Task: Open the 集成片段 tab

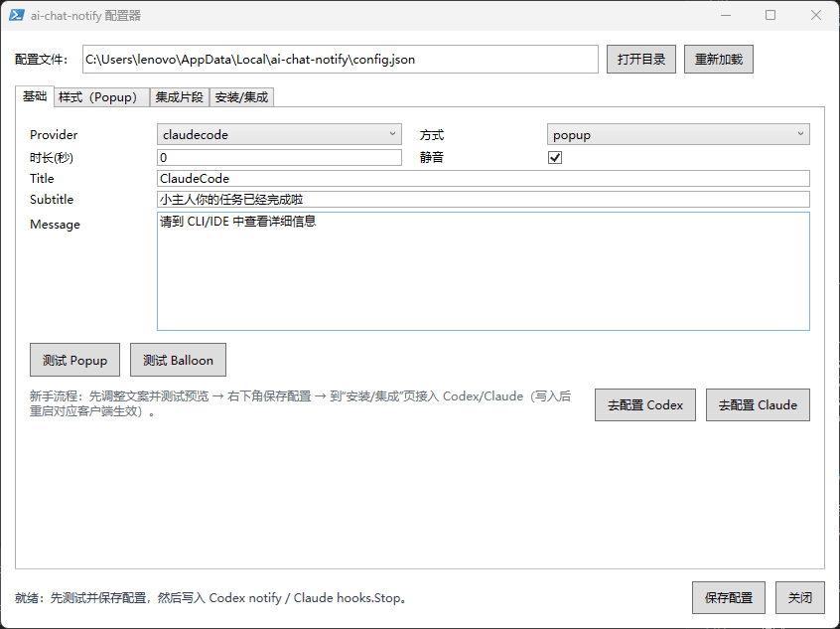Action: (x=180, y=96)
